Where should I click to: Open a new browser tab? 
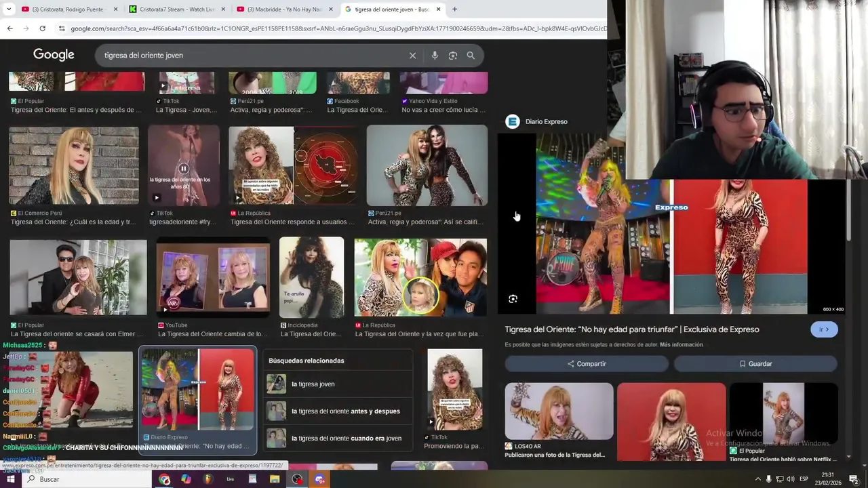coord(454,9)
